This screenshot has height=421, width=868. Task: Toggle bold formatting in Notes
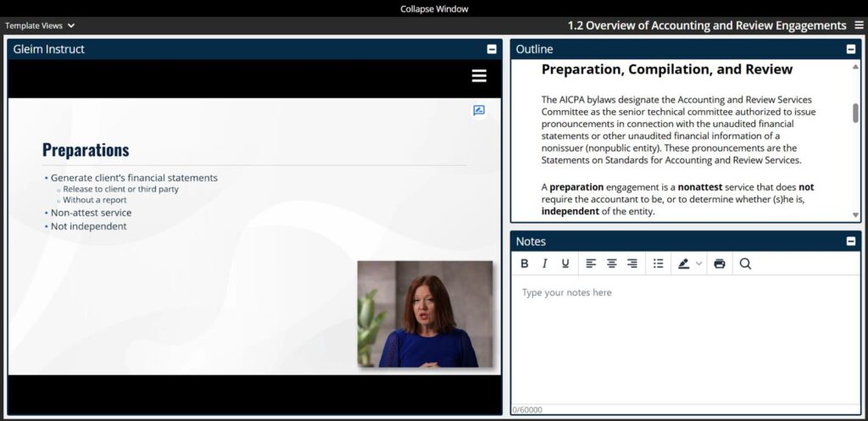525,263
